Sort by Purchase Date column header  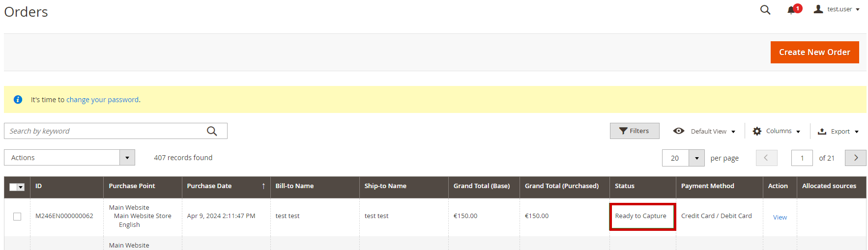[x=209, y=186]
